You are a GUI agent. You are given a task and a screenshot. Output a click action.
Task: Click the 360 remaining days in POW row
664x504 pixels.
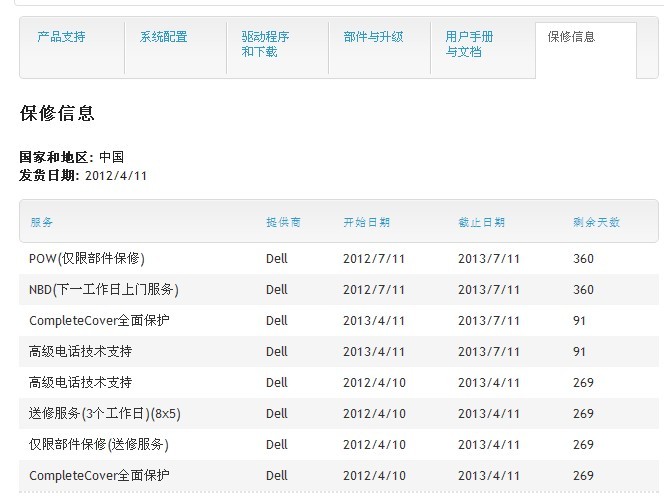pyautogui.click(x=583, y=259)
